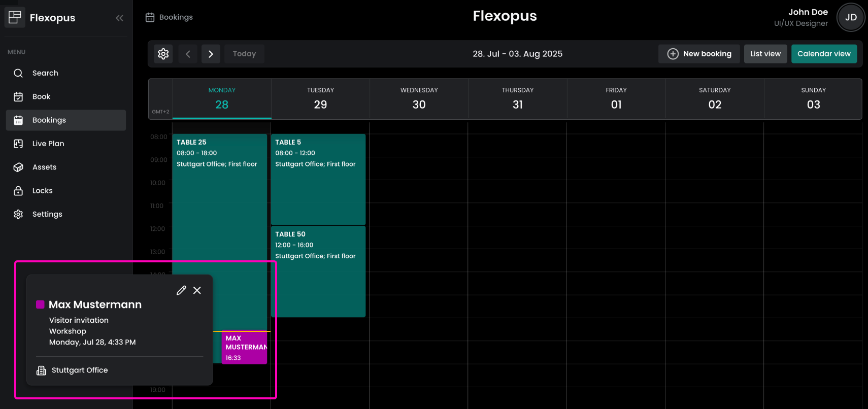Open the Table 50 booking on Tuesday
The image size is (868, 409).
point(318,271)
